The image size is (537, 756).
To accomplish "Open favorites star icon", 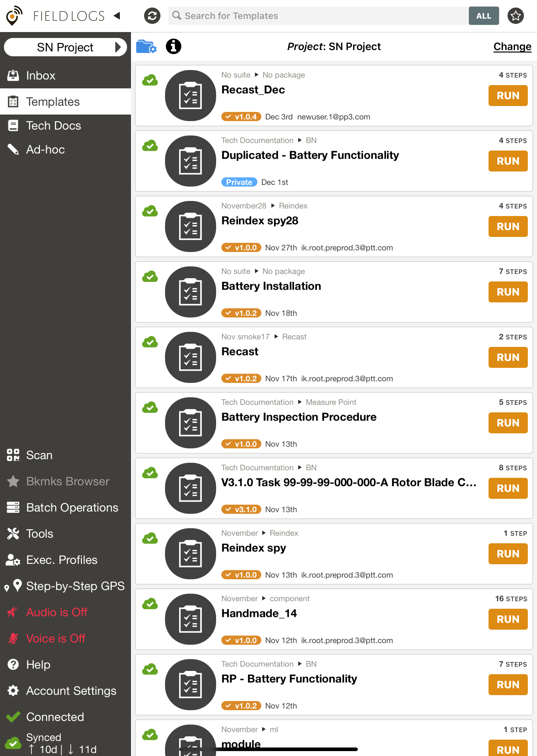I will pyautogui.click(x=515, y=15).
